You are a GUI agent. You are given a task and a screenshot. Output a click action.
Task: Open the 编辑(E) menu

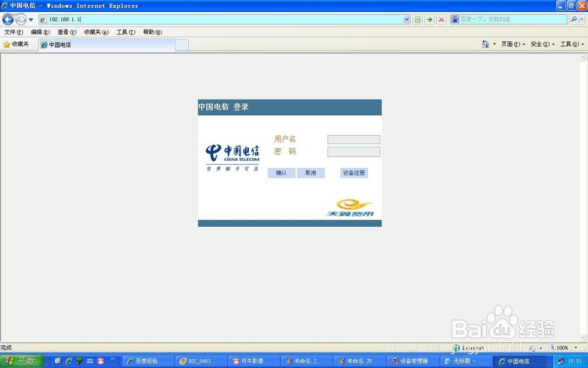click(x=40, y=32)
